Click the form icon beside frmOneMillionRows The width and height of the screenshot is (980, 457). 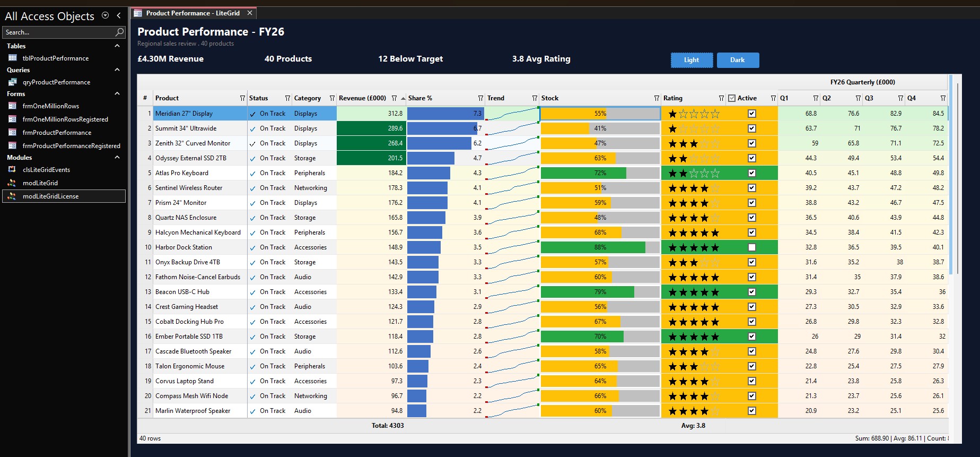click(x=12, y=106)
